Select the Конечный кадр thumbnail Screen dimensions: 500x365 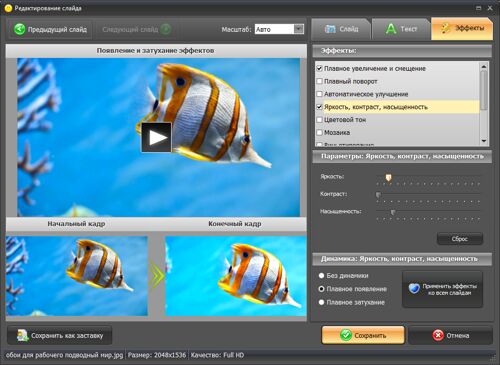[x=236, y=276]
